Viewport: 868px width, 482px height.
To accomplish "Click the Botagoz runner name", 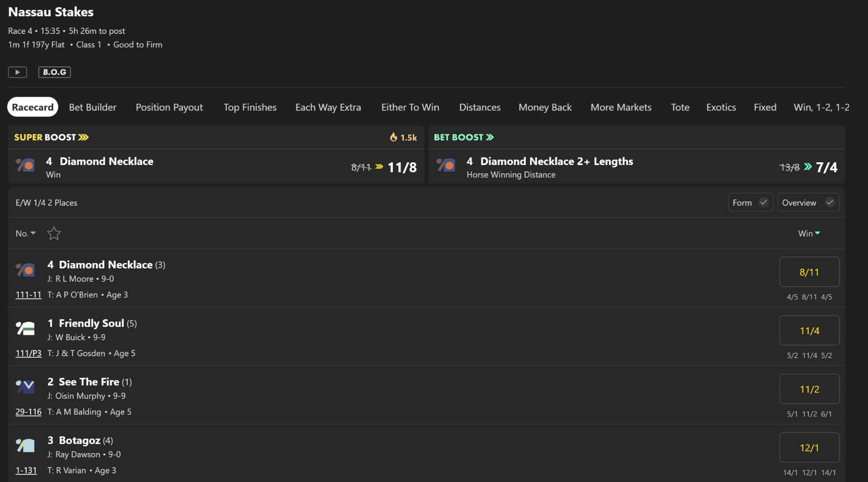I will (x=80, y=440).
